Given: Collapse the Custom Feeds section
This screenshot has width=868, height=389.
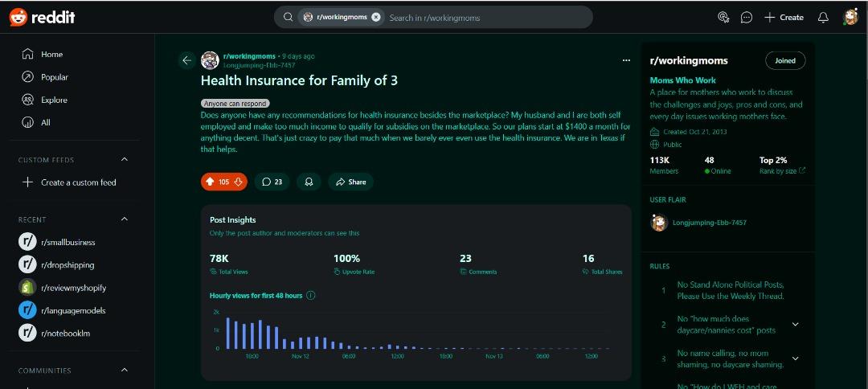Looking at the screenshot, I should point(125,160).
